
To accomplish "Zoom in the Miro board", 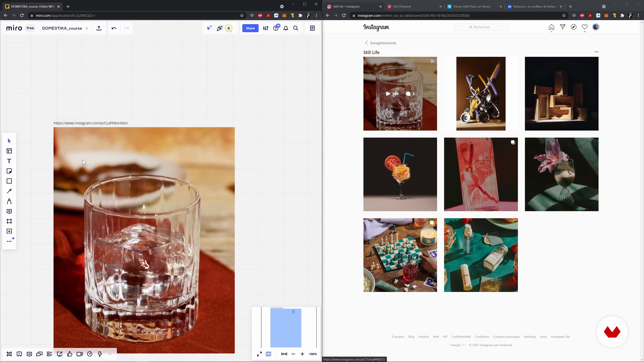I will pyautogui.click(x=302, y=354).
